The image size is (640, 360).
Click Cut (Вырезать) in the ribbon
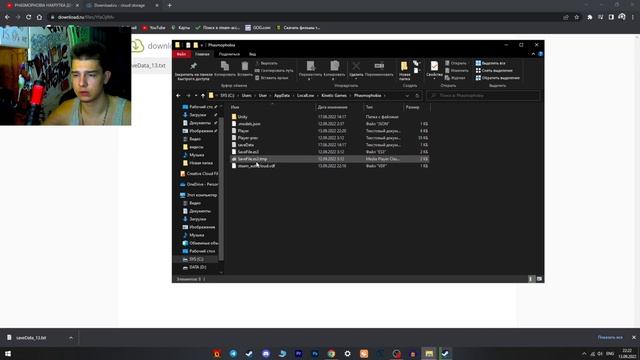266,63
